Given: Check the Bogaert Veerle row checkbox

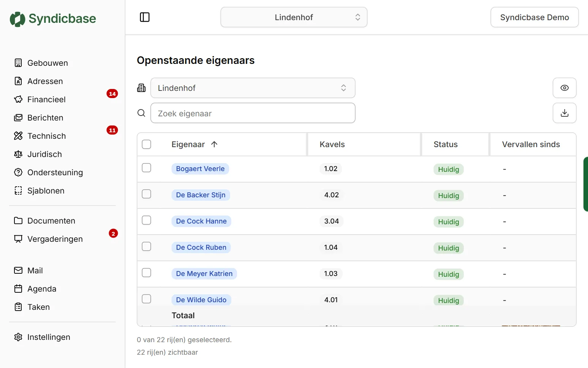Looking at the screenshot, I should click(147, 168).
